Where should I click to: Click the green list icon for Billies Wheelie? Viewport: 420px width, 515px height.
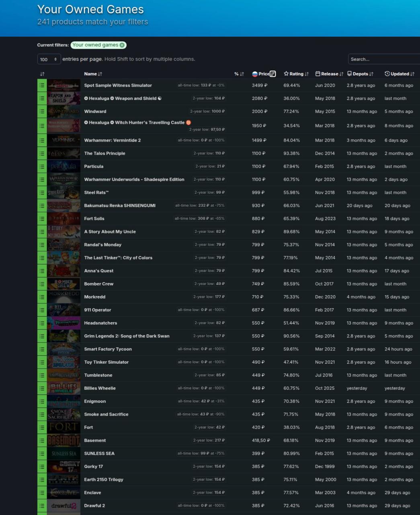point(42,388)
